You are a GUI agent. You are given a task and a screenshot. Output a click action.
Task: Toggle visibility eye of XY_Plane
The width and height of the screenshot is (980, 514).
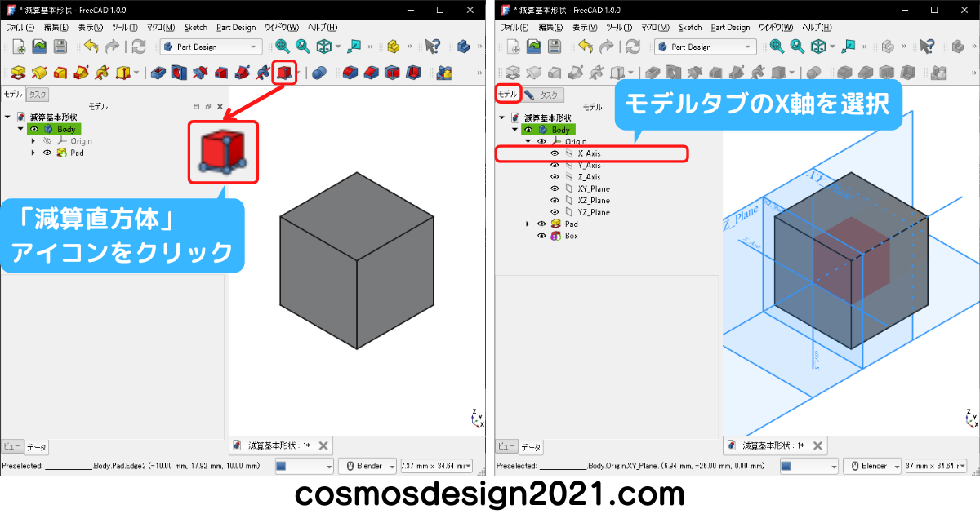pyautogui.click(x=555, y=188)
